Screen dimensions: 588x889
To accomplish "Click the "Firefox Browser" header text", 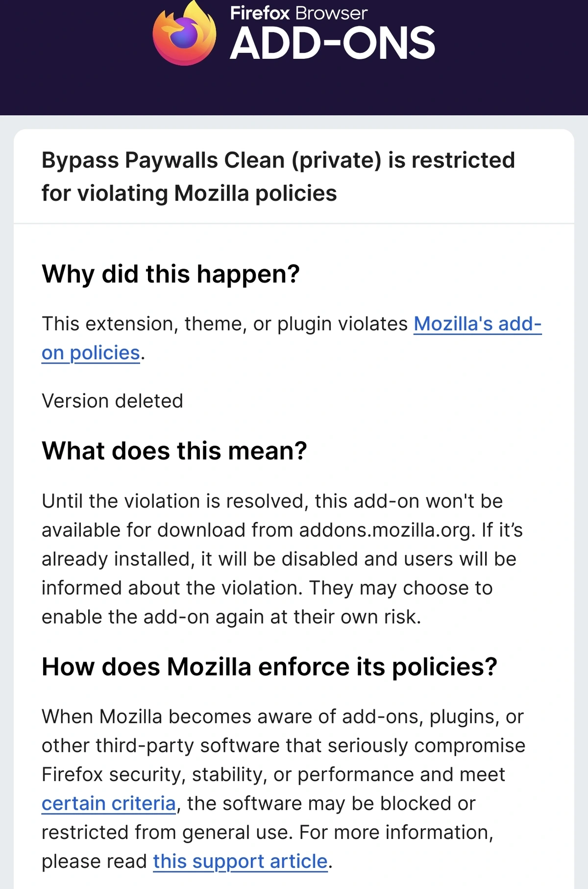I will click(x=298, y=13).
